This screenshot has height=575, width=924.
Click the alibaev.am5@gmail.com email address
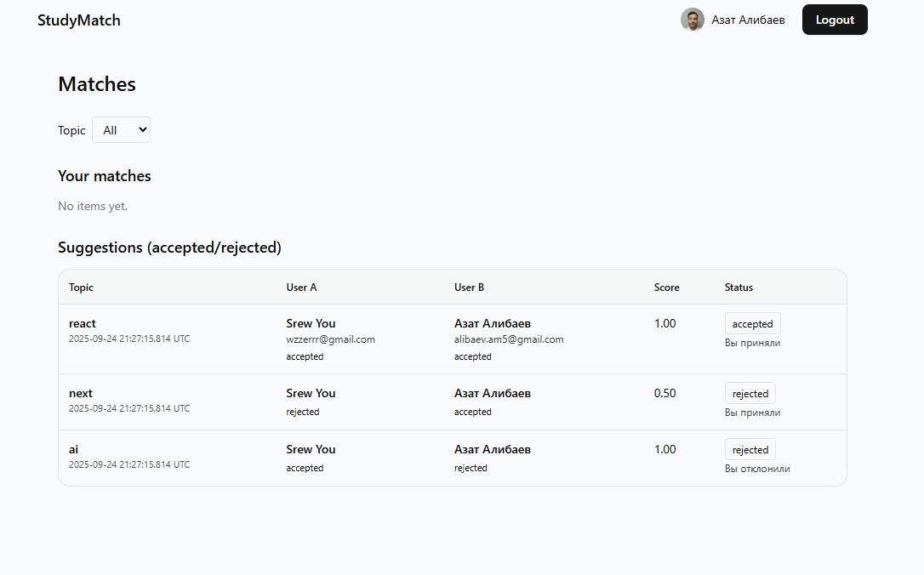coord(509,339)
